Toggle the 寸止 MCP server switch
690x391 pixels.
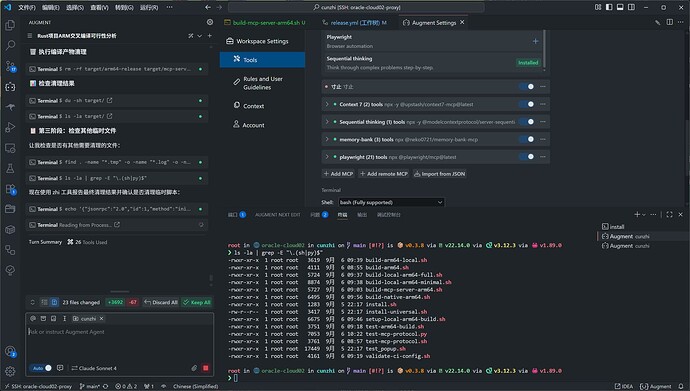(527, 87)
